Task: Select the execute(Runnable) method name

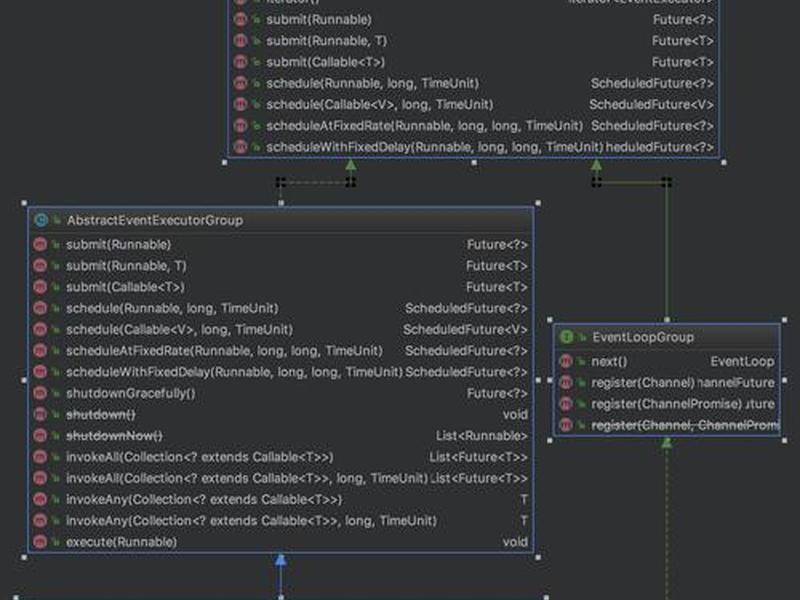Action: [x=121, y=542]
